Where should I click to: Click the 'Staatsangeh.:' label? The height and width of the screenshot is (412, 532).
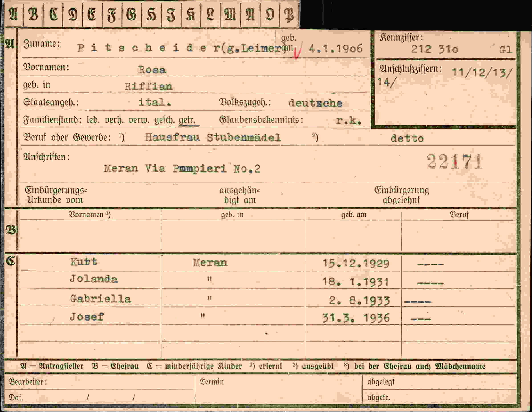click(51, 102)
